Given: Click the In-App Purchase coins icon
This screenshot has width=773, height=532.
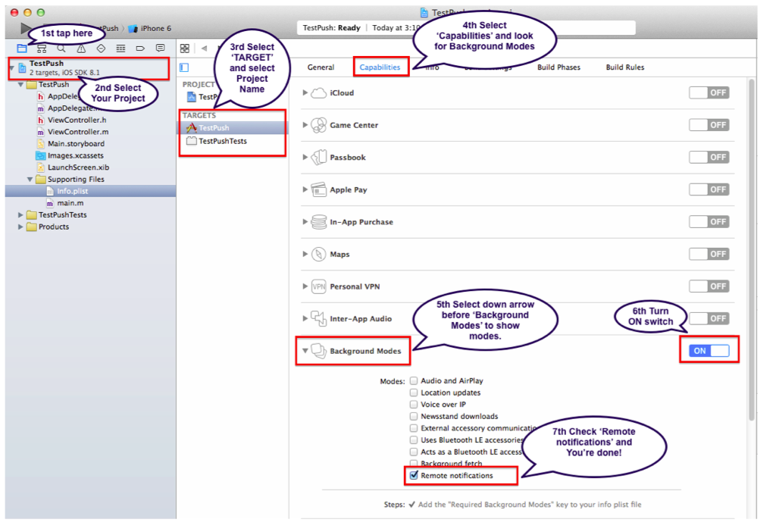Looking at the screenshot, I should [319, 222].
